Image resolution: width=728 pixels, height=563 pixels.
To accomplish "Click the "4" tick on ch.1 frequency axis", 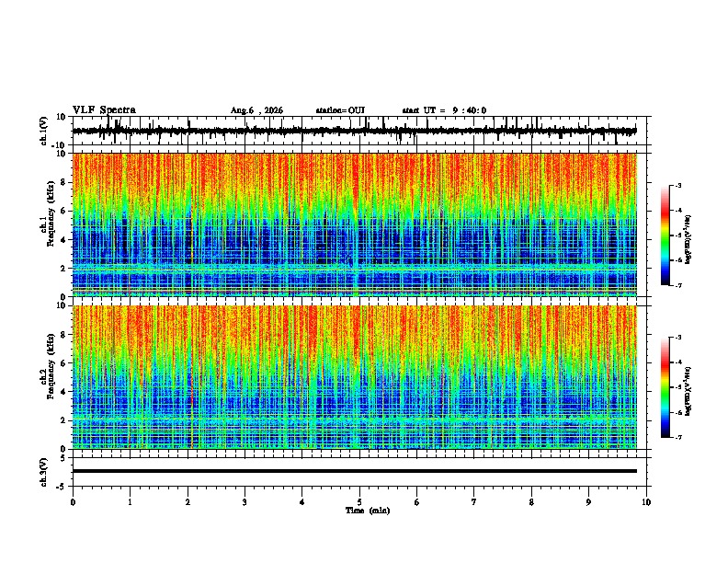I will tap(63, 240).
